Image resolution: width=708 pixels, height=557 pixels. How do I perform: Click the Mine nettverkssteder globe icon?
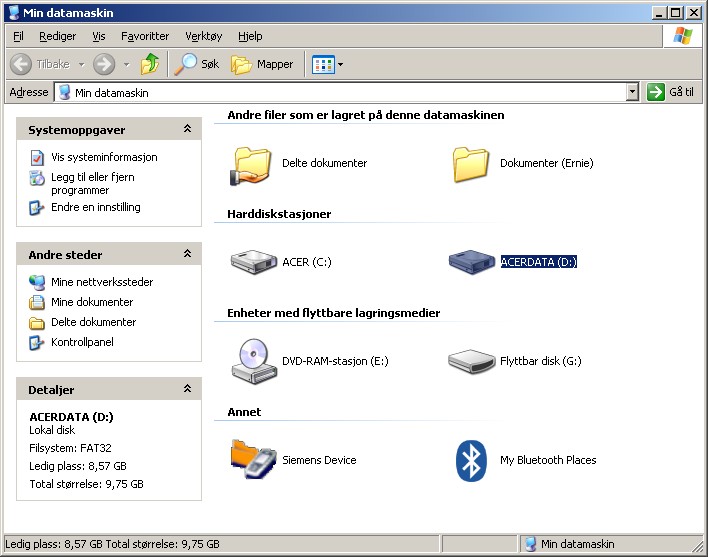coord(37,283)
